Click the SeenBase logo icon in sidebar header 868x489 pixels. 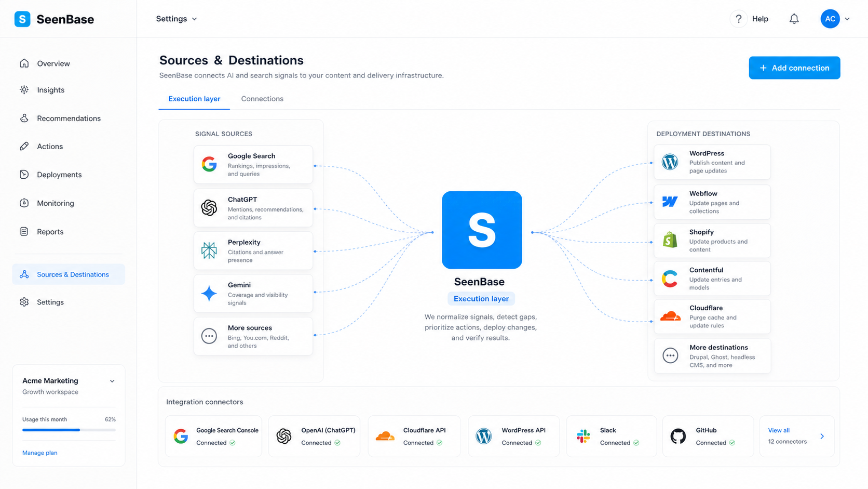[22, 19]
